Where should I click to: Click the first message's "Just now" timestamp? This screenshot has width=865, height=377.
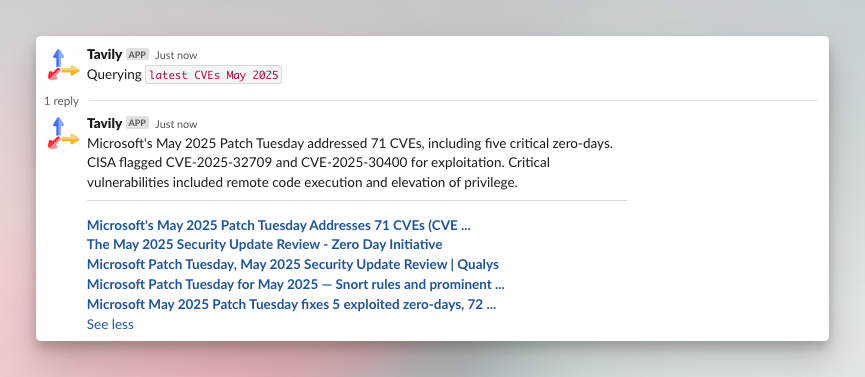[176, 55]
